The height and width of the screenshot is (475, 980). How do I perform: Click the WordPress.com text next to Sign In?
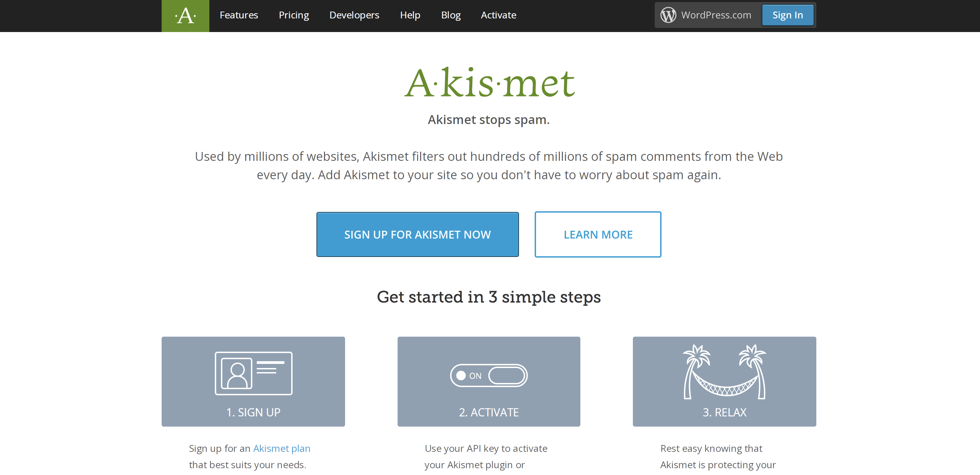click(716, 15)
